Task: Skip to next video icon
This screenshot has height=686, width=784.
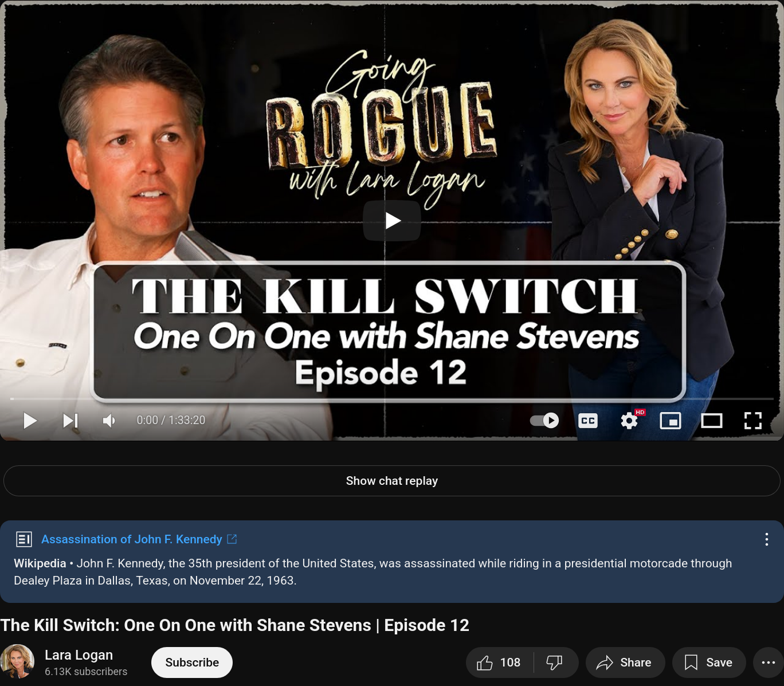Action: 70,421
